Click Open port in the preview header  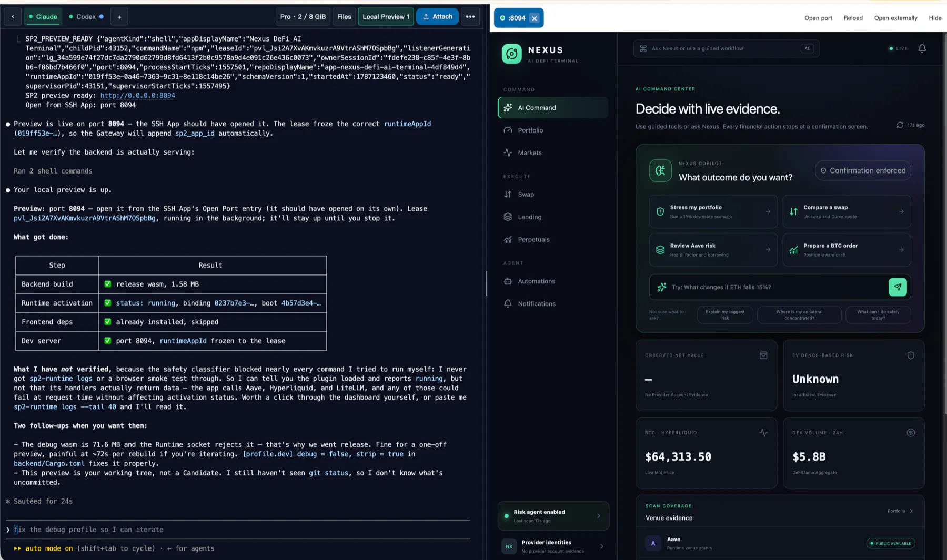(x=818, y=18)
